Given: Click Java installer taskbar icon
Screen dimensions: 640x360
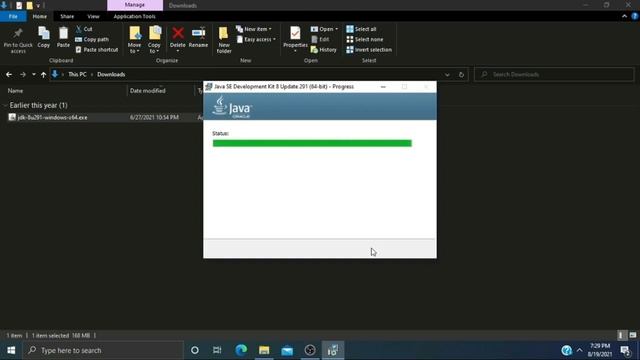Looking at the screenshot, I should tap(333, 350).
